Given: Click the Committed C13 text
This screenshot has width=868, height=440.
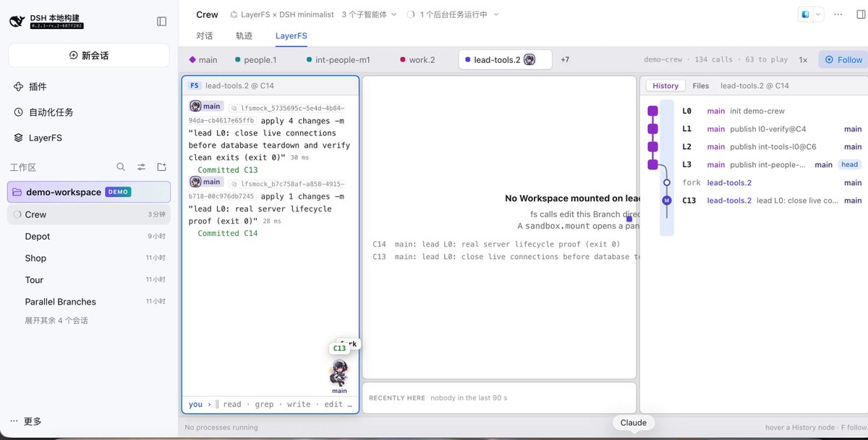Looking at the screenshot, I should tap(227, 170).
